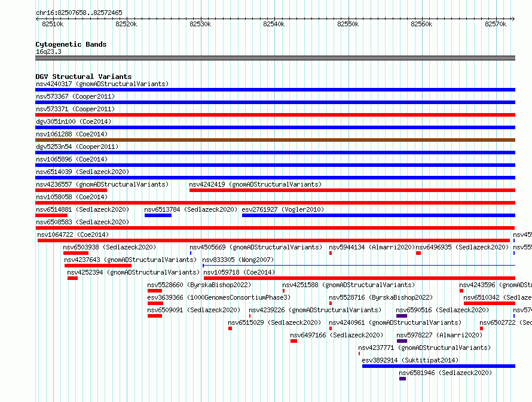Click the nsv4240317 gnomAD variant label
This screenshot has height=402, width=532.
102,84
